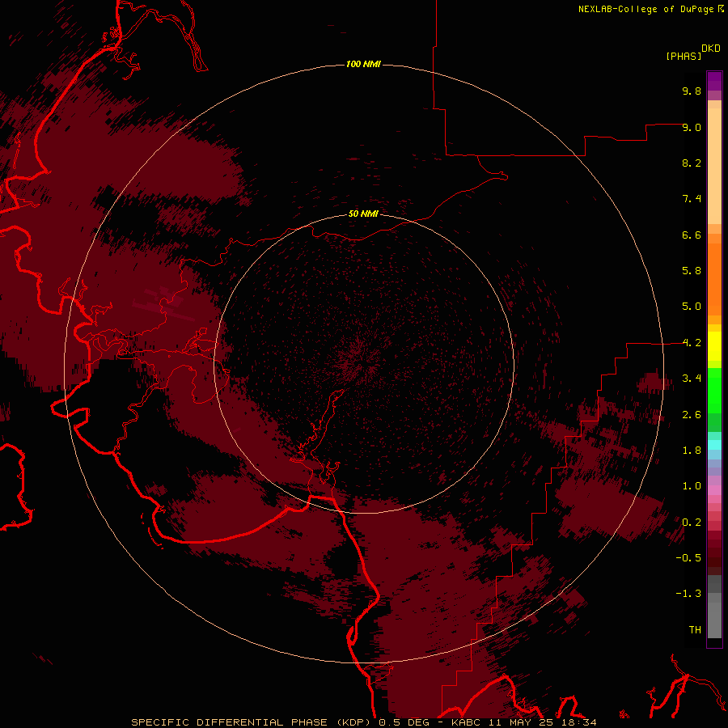Select the 1.0 legend value
This screenshot has height=728, width=728.
tap(692, 486)
